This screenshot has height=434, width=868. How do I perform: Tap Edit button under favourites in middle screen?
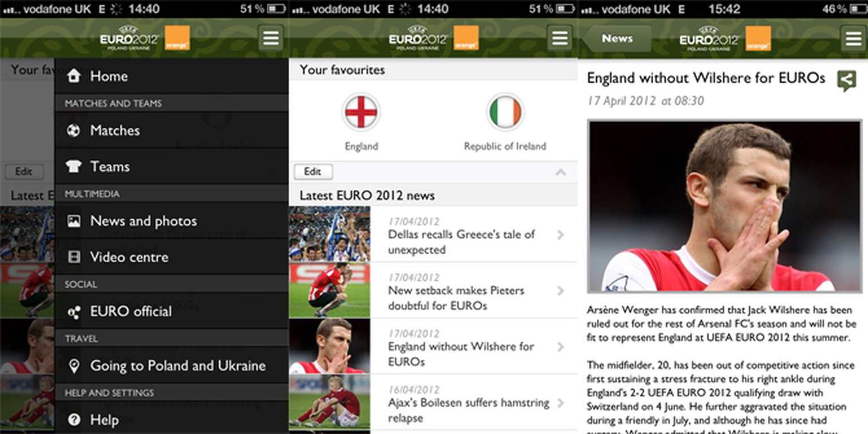click(313, 171)
